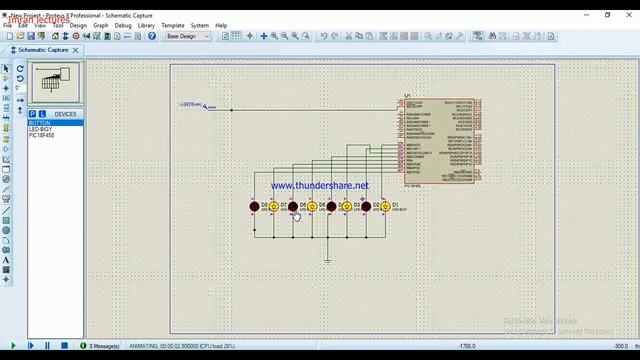640x360 pixels.
Task: Toggle the false origin crosshair icon
Action: coord(250,36)
